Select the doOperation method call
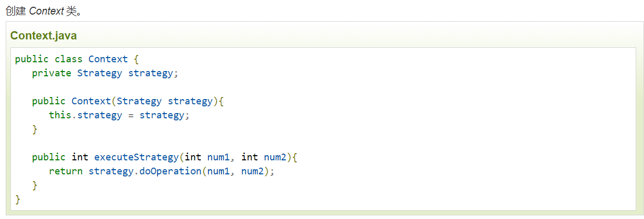Screen dimensions: 644x219 click(170, 171)
